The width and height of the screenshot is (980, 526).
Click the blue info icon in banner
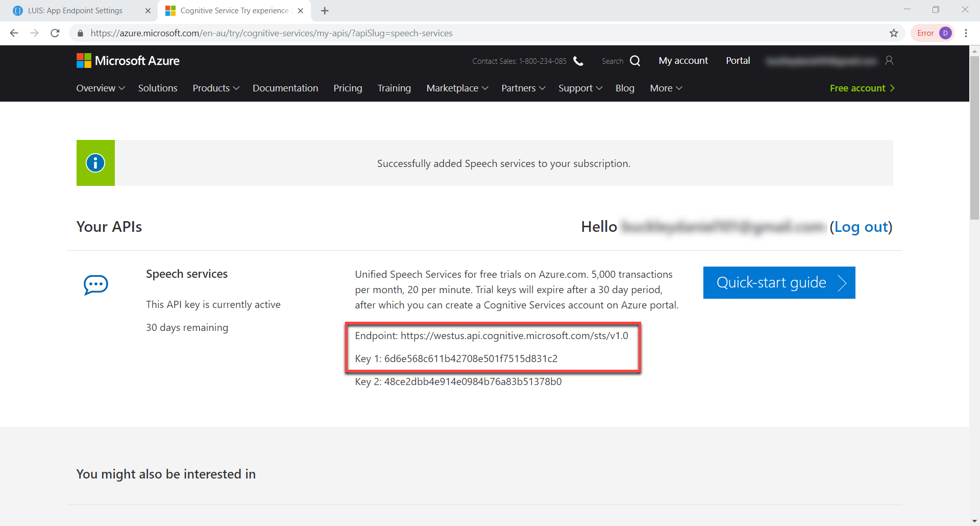click(x=95, y=163)
